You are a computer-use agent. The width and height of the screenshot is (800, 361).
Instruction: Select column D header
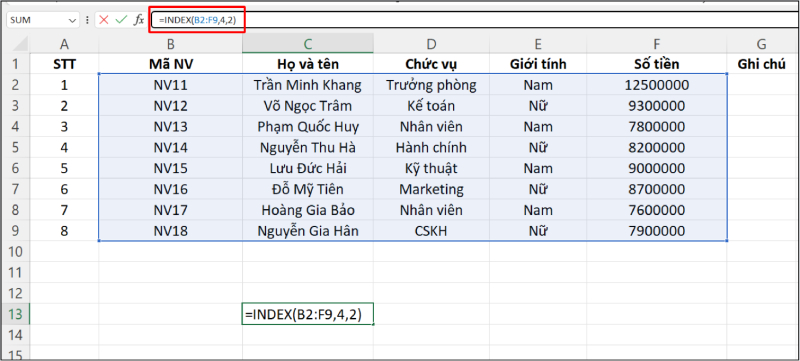click(431, 44)
